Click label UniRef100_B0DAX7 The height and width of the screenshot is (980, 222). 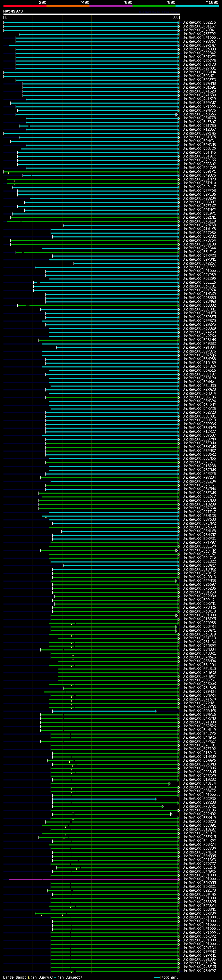199,565
